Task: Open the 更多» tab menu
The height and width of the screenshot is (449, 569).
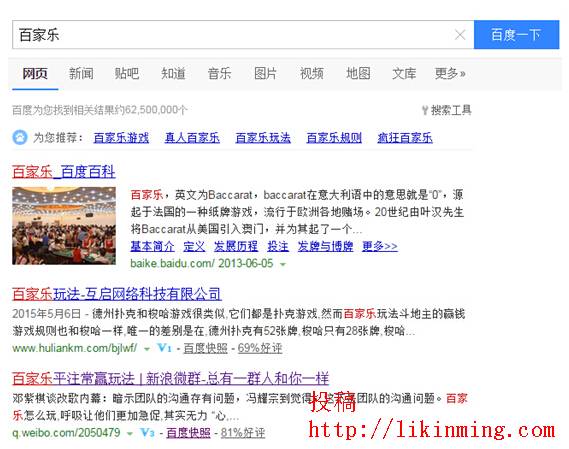Action: pos(450,73)
